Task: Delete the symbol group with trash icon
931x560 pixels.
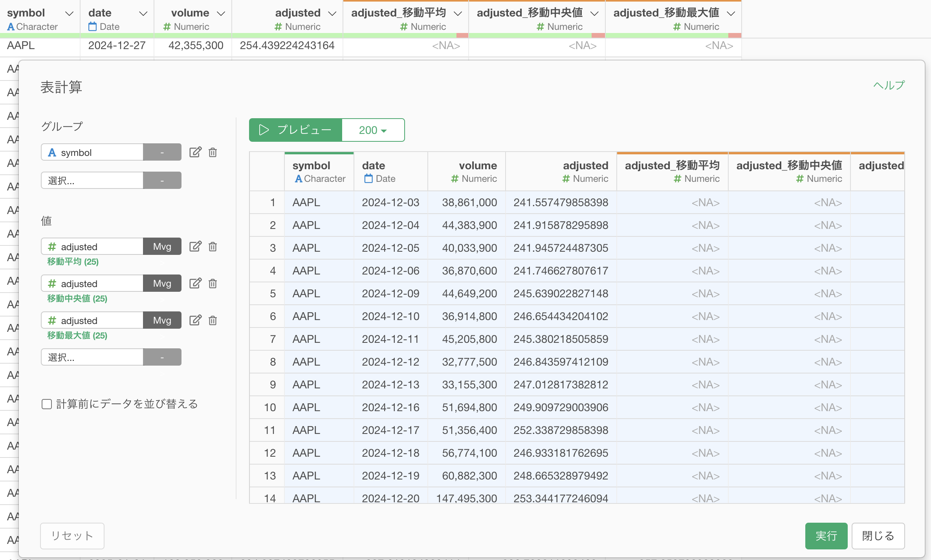Action: click(x=213, y=152)
